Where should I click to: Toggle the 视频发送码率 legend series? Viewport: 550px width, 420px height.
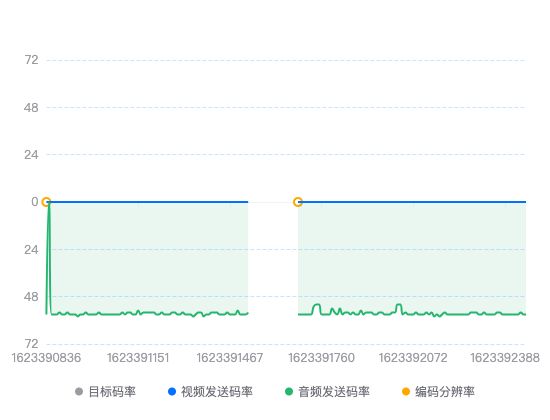pyautogui.click(x=210, y=392)
